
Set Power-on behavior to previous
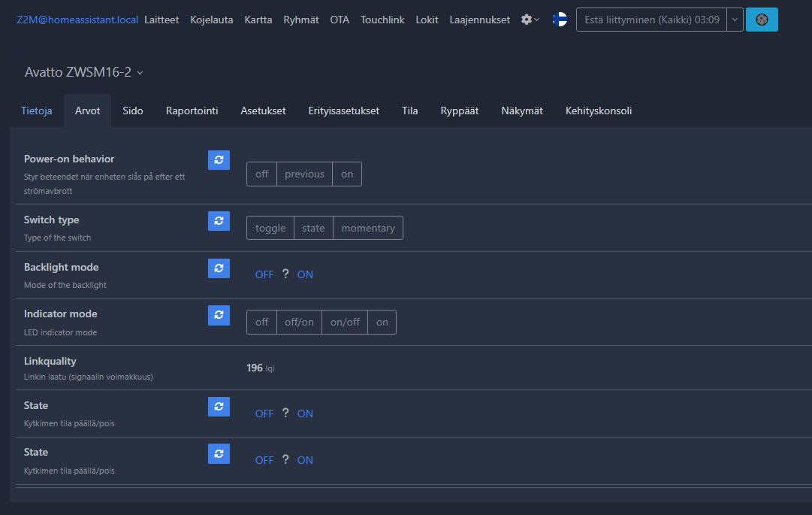tap(304, 174)
